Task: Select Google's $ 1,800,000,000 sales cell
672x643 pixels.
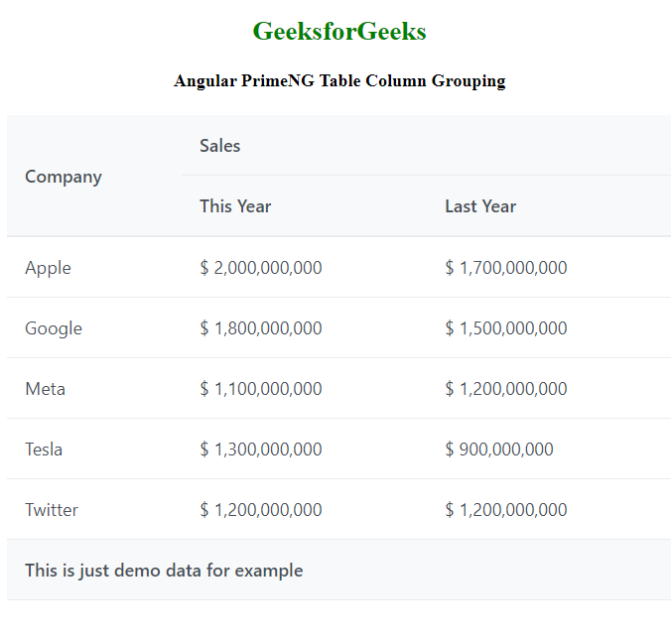Action: (x=261, y=328)
